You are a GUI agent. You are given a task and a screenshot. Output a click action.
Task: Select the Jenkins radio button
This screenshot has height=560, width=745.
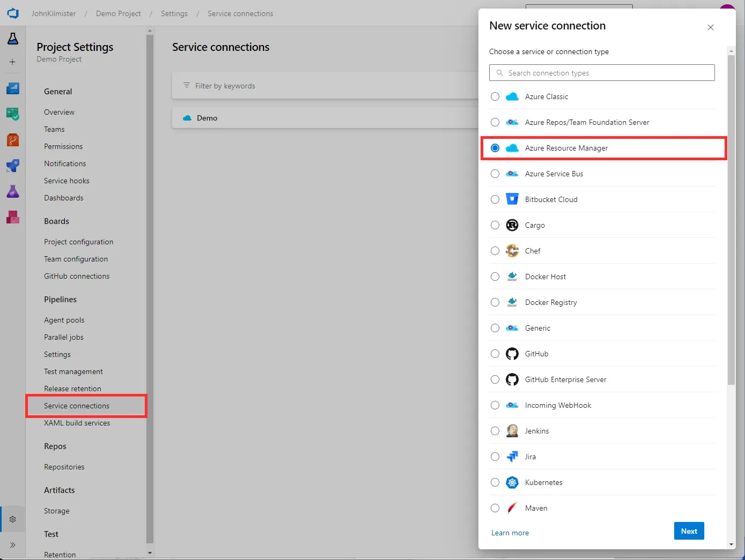point(495,431)
